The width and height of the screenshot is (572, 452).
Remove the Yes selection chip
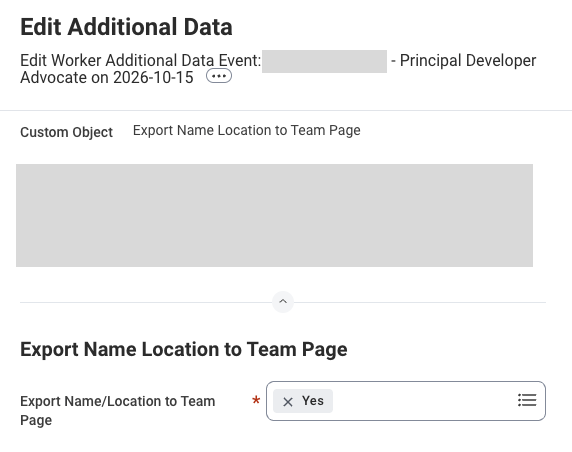coord(288,402)
